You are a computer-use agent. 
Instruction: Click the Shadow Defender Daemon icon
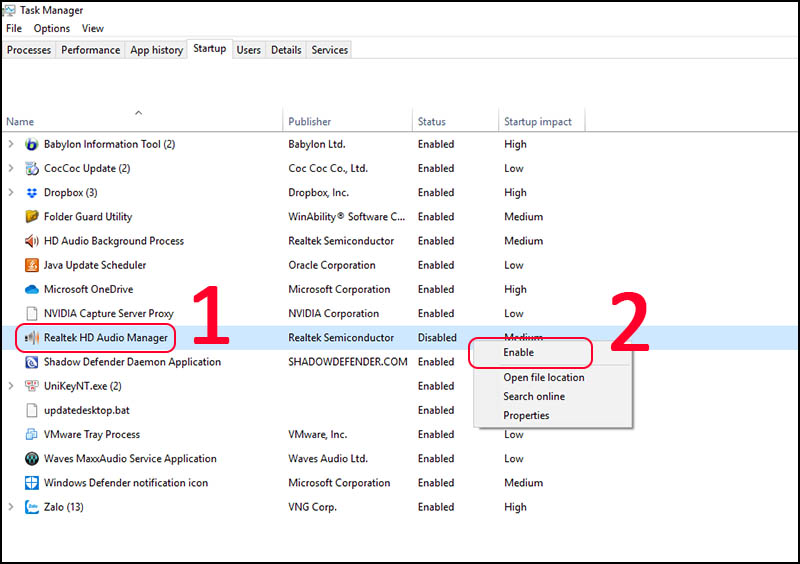(32, 362)
